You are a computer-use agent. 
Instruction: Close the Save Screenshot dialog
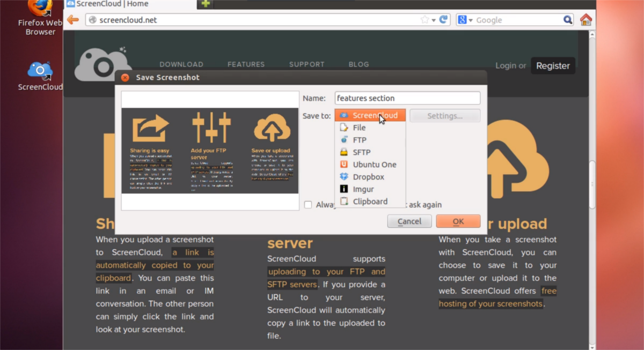pos(125,77)
